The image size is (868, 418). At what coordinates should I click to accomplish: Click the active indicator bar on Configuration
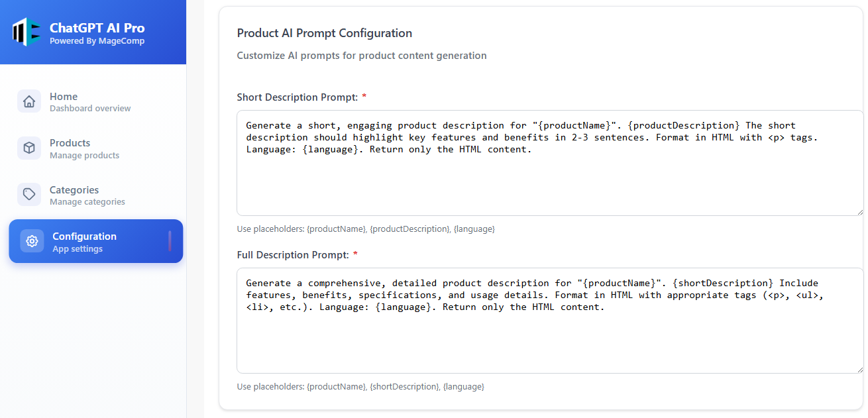[x=170, y=241]
